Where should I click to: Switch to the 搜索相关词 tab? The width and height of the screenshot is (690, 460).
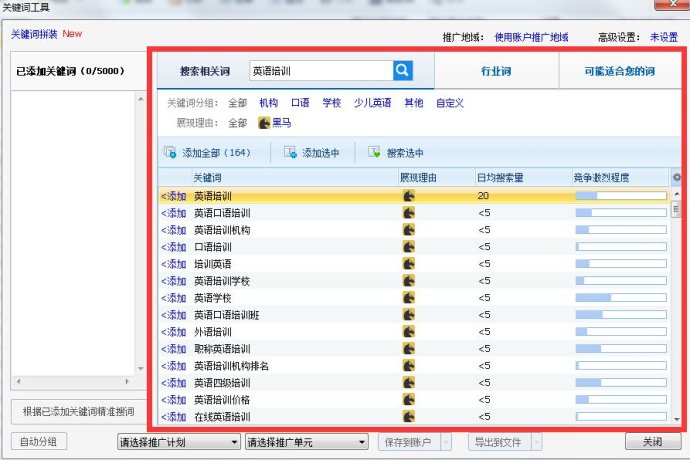click(x=205, y=71)
